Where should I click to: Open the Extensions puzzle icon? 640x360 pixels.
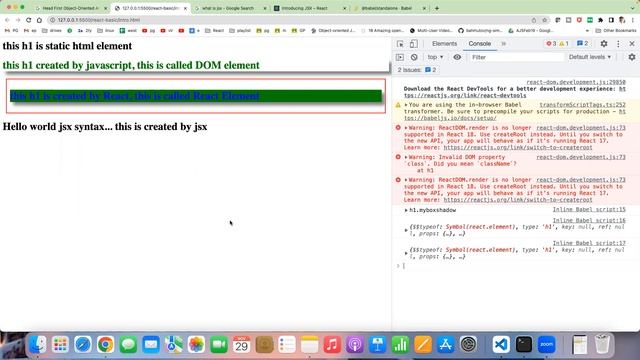point(600,20)
